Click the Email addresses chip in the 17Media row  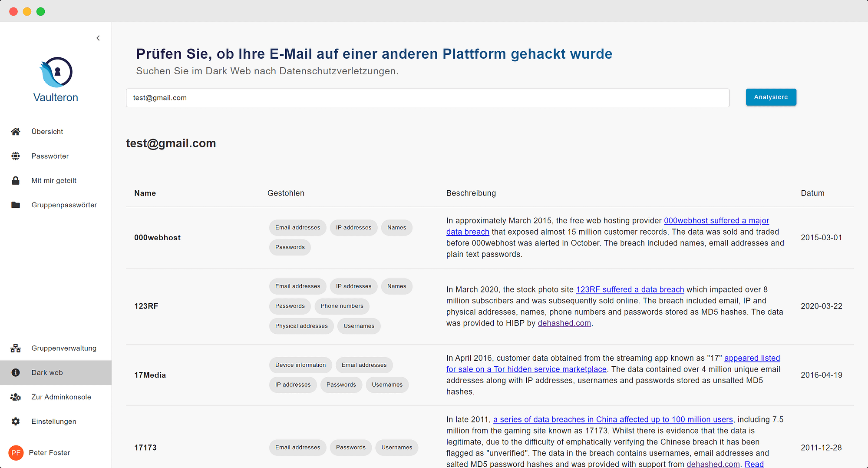364,365
